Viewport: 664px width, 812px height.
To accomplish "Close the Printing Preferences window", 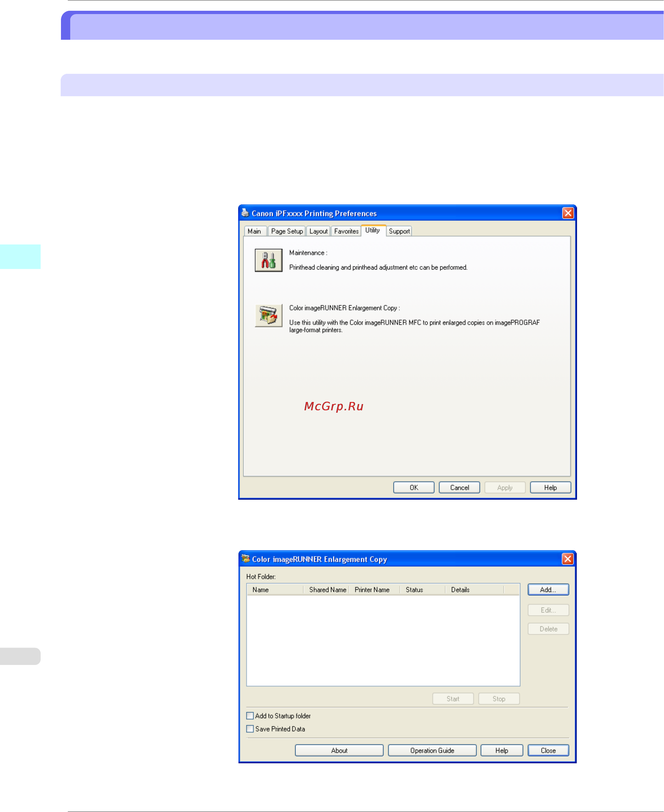I will [567, 213].
